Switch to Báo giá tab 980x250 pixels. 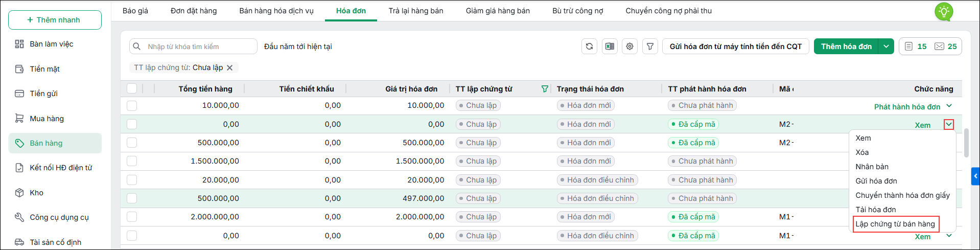coord(135,11)
